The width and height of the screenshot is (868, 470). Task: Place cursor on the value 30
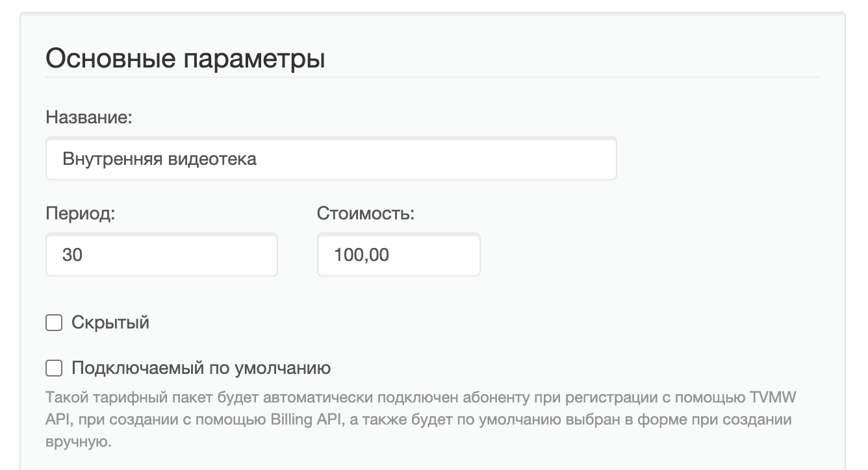[73, 255]
